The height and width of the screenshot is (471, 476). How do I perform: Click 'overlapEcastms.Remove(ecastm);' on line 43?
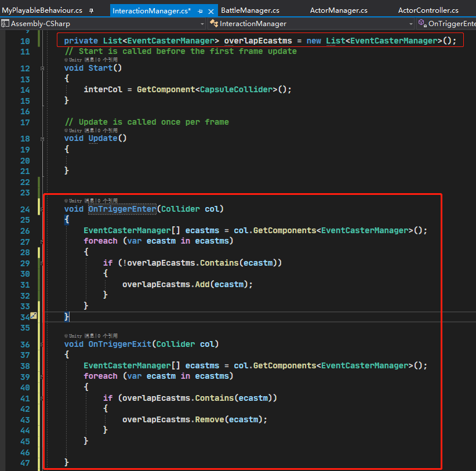coord(195,420)
